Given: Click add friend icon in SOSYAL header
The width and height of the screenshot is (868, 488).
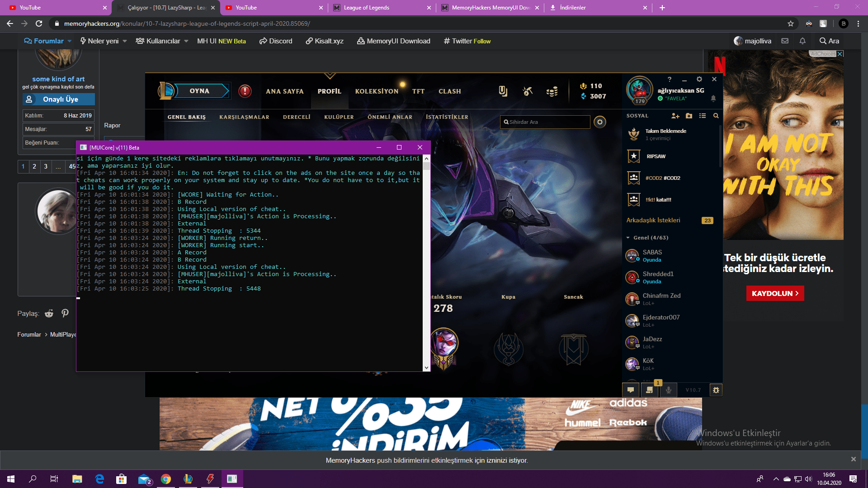Looking at the screenshot, I should (675, 116).
